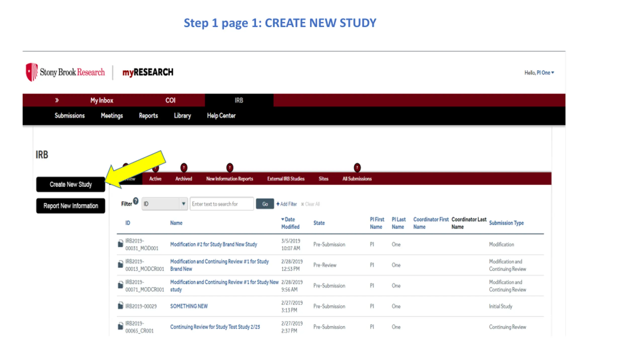Click the Create New Study button

point(71,184)
